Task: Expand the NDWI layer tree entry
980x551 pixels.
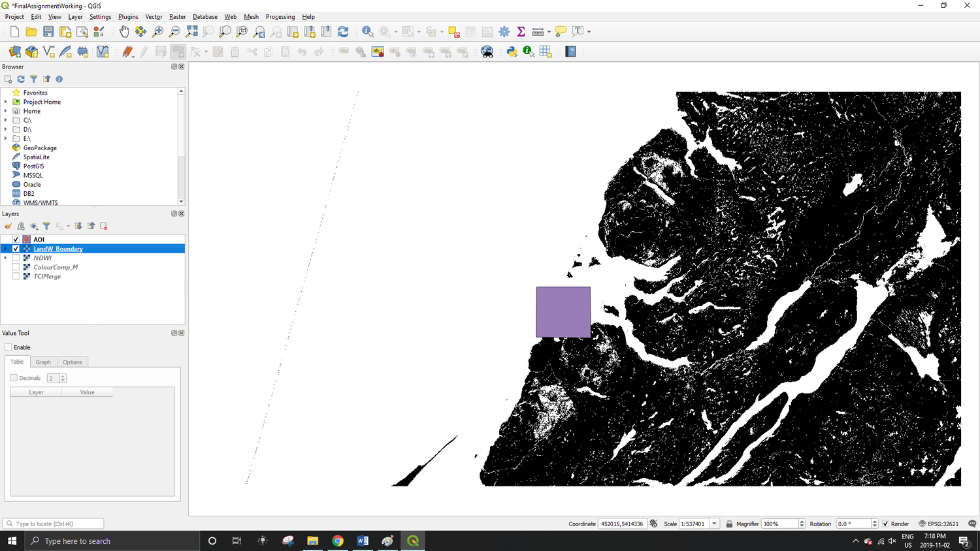Action: (7, 257)
